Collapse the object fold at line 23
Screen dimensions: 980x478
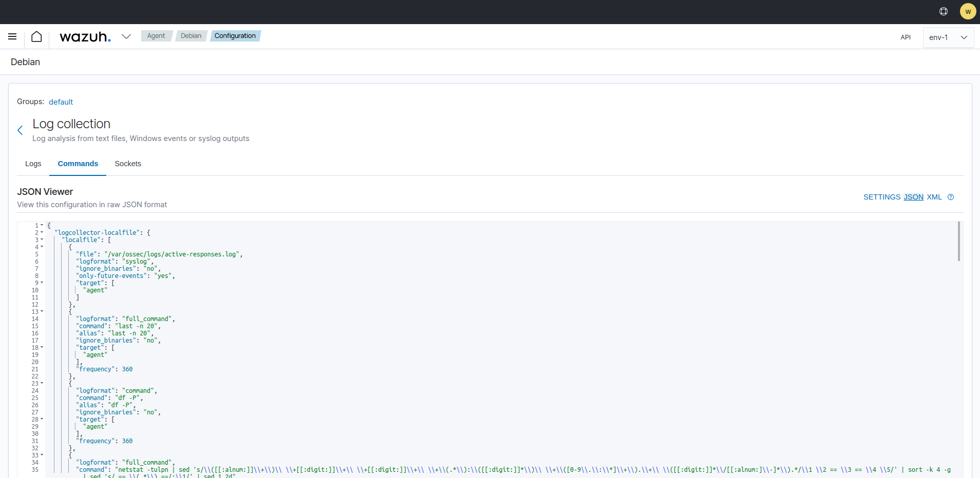click(x=42, y=383)
